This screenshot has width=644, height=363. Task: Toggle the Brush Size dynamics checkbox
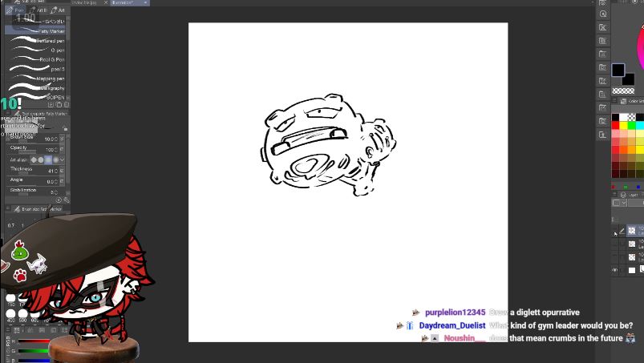click(x=63, y=139)
